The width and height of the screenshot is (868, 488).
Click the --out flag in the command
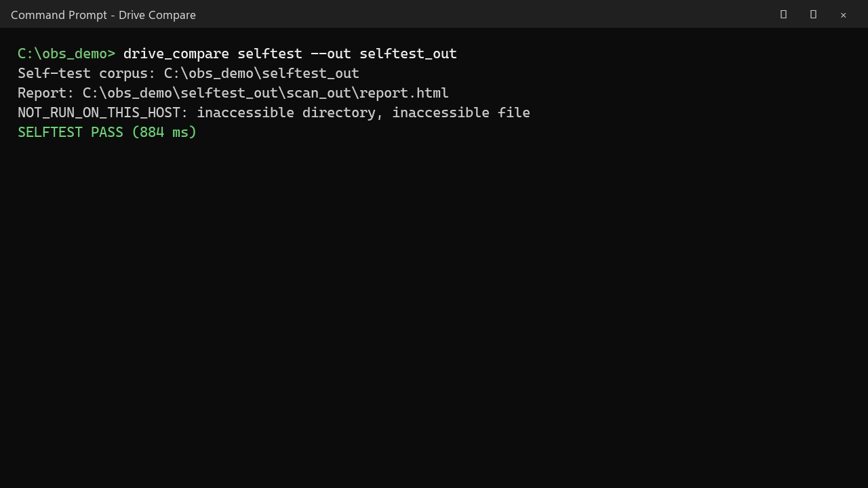click(331, 54)
